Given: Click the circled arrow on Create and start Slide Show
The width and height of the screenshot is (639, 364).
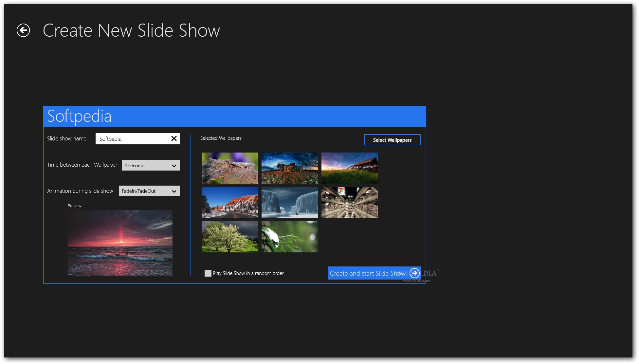Looking at the screenshot, I should coord(414,273).
